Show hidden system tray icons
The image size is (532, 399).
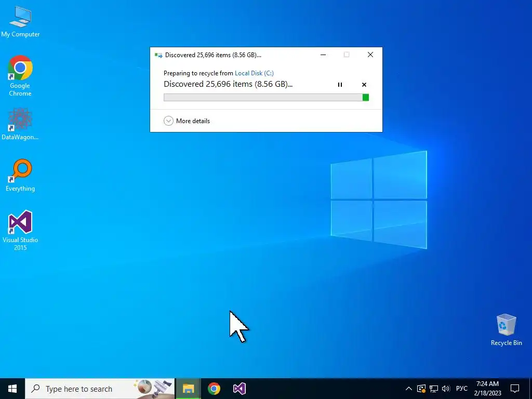click(x=409, y=389)
